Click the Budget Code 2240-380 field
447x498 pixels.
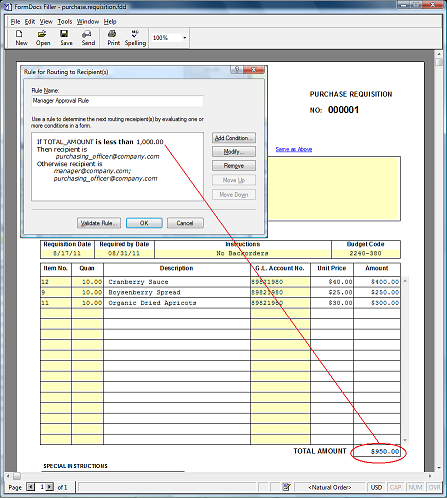tap(365, 254)
